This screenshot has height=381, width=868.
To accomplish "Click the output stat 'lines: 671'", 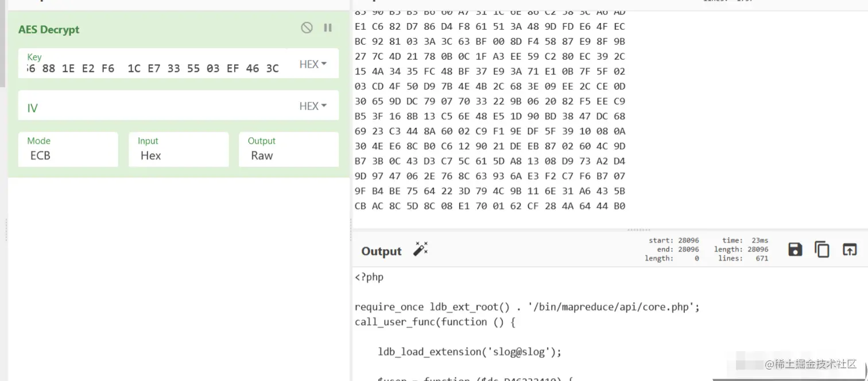I will tap(743, 259).
